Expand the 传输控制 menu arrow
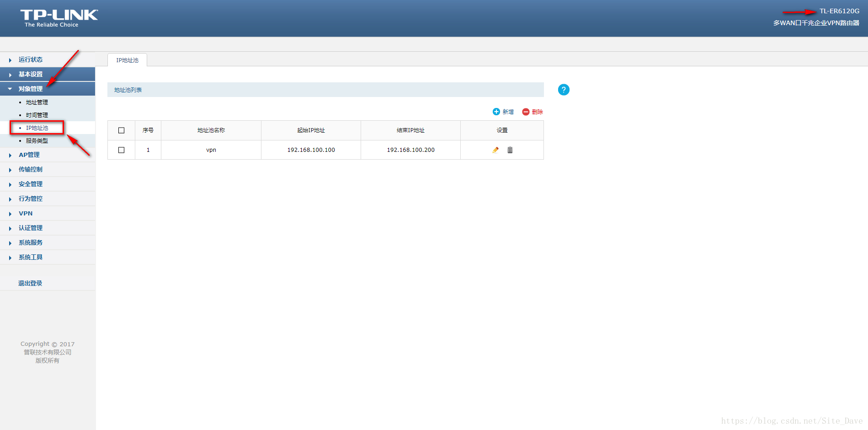 point(10,170)
